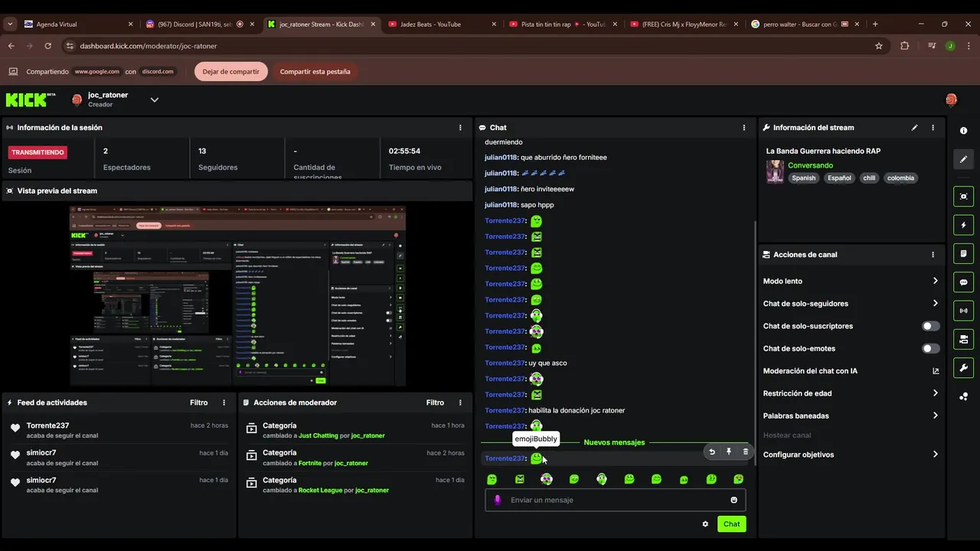The height and width of the screenshot is (551, 980).
Task: Pin the hovered chat message
Action: click(729, 452)
